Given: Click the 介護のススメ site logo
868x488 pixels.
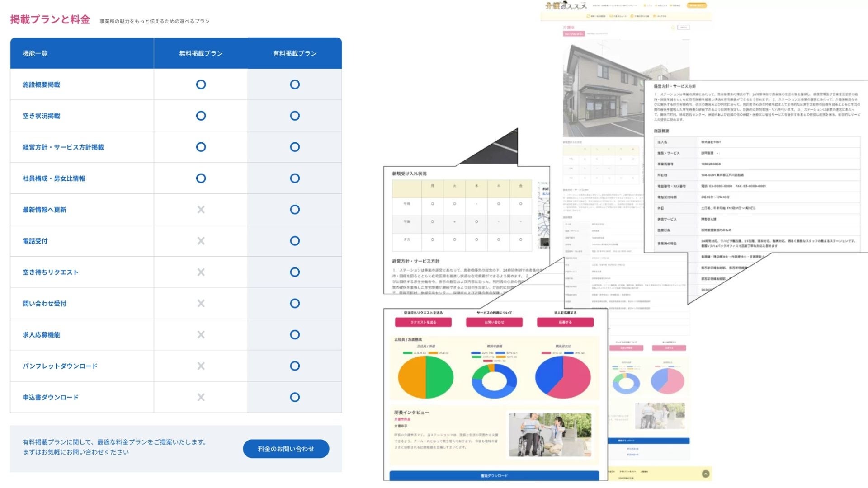Looking at the screenshot, I should point(566,6).
